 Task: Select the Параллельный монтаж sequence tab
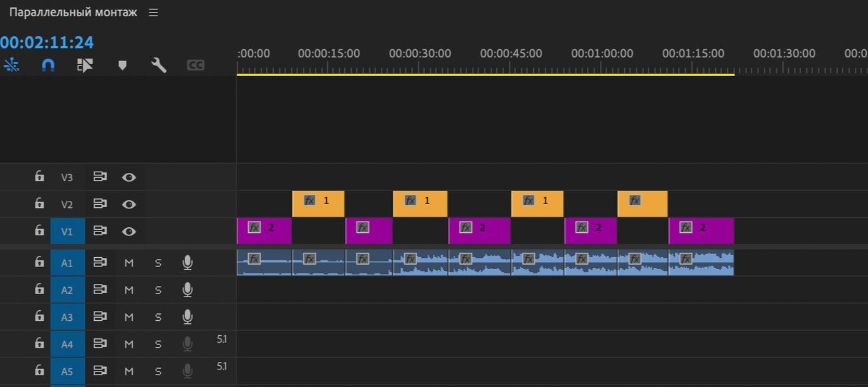[73, 12]
